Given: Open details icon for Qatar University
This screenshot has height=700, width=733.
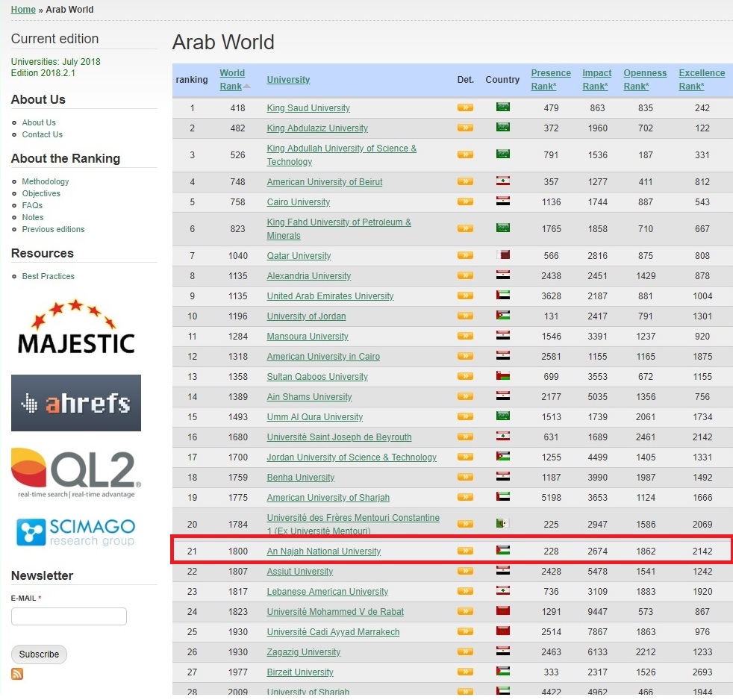Looking at the screenshot, I should (x=465, y=256).
